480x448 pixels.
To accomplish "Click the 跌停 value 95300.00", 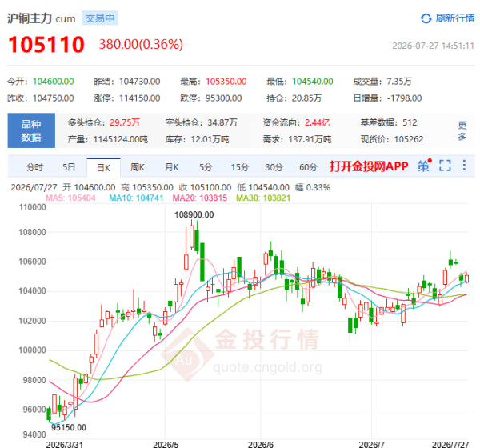I will [223, 98].
